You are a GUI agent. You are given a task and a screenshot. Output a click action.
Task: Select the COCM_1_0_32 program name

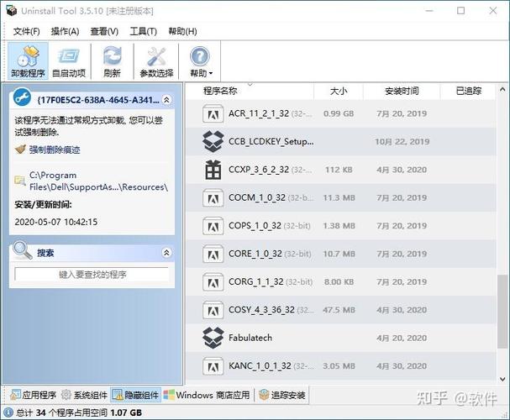coord(257,197)
